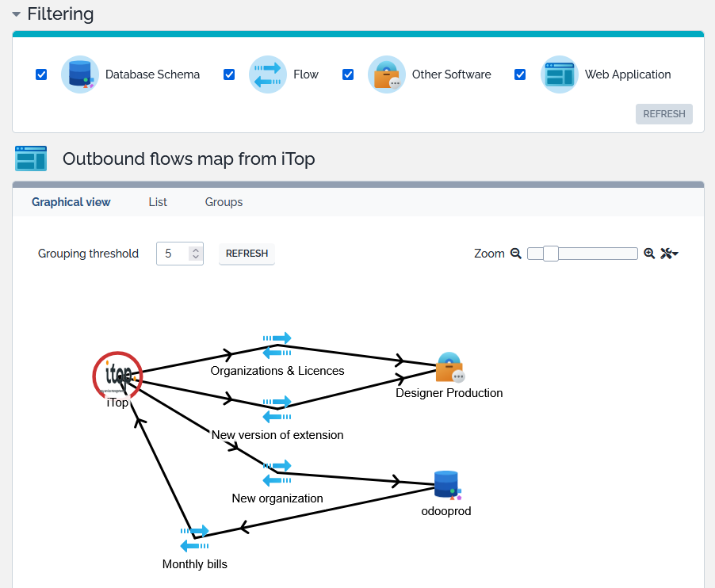This screenshot has height=588, width=715.
Task: Click the Database Schema filter label
Action: 152,74
